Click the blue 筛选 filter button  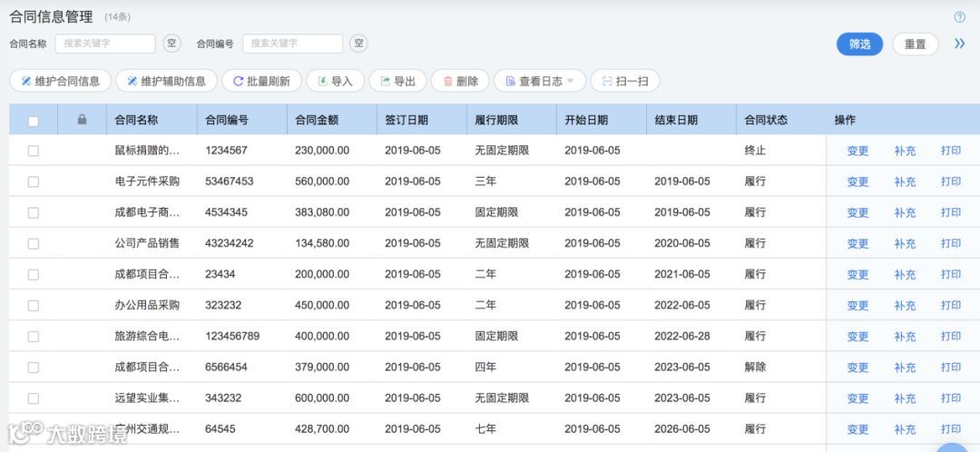860,44
